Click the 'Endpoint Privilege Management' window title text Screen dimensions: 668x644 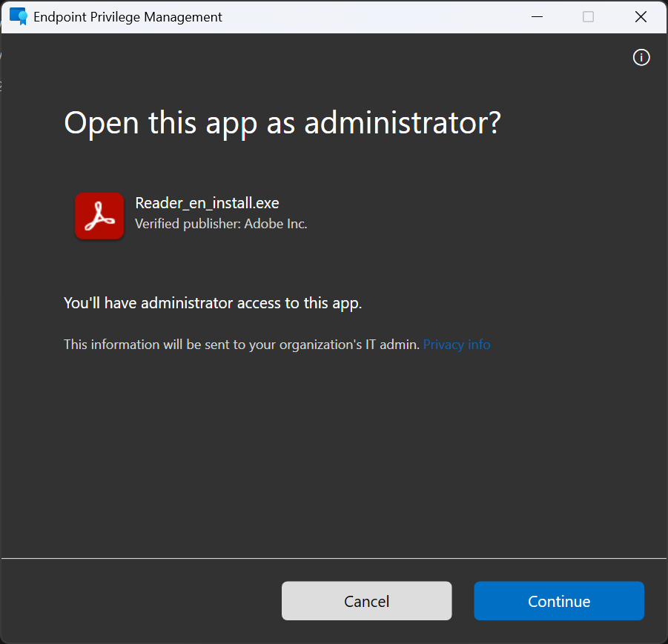point(128,16)
